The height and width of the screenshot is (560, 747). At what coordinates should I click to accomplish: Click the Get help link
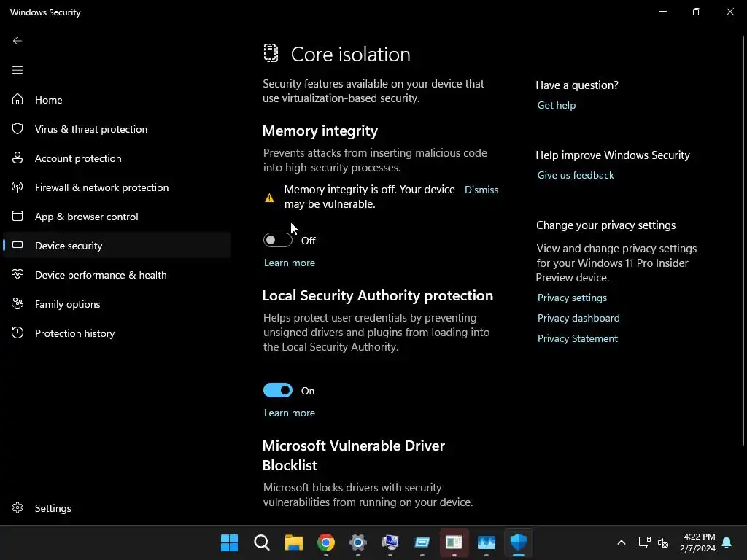click(x=557, y=105)
